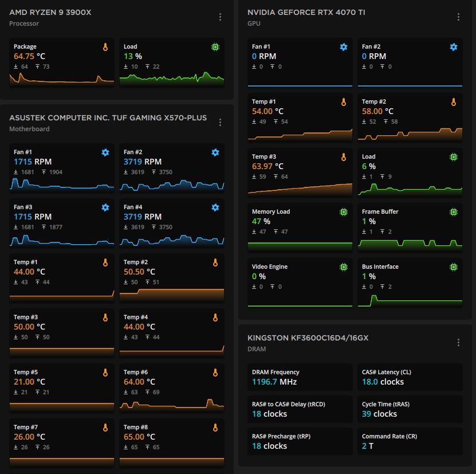
Task: Click the RAS# Precharge 18 clocks value
Action: pos(269,446)
